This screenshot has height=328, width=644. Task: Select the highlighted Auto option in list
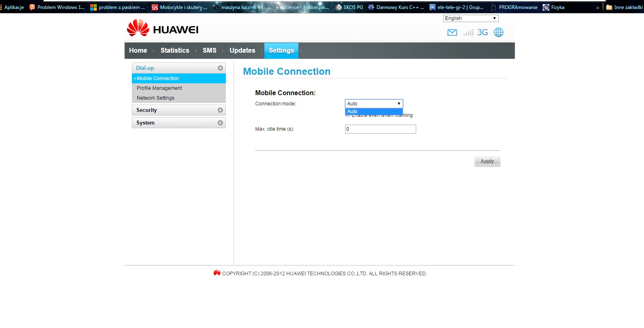click(x=374, y=112)
